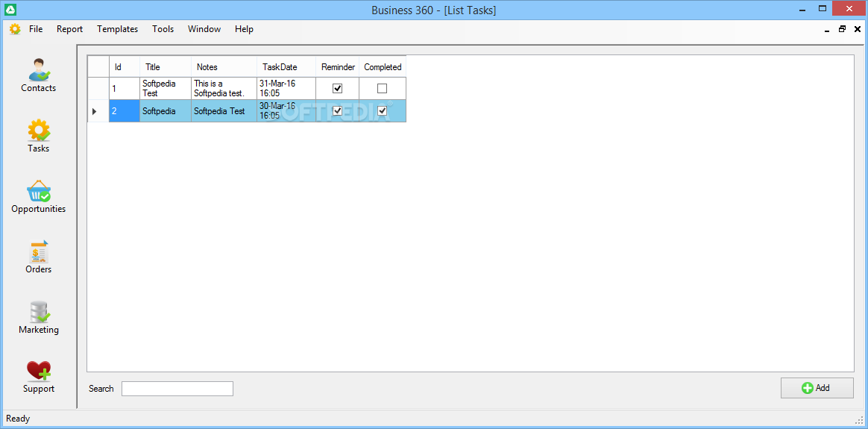Close the Business 360 main window

tap(848, 8)
